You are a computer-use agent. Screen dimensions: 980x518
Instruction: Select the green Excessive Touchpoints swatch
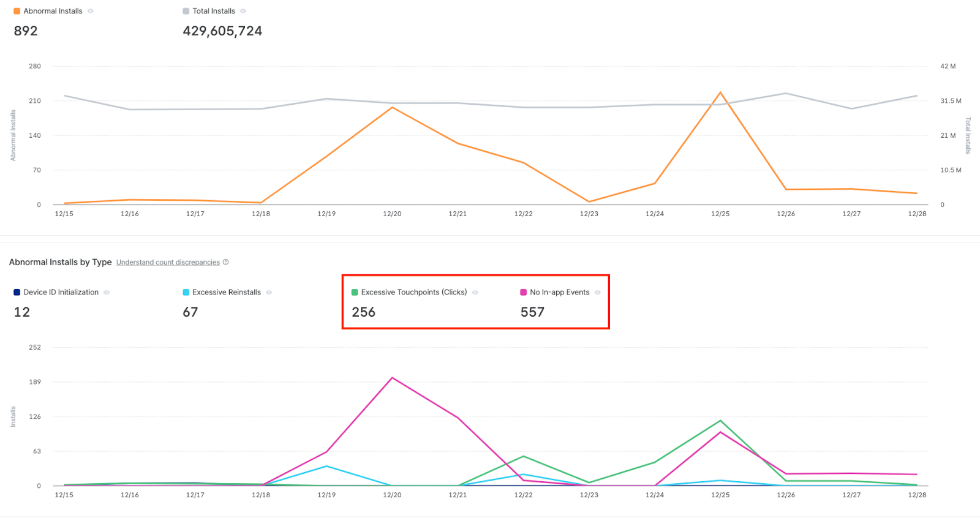pyautogui.click(x=355, y=293)
